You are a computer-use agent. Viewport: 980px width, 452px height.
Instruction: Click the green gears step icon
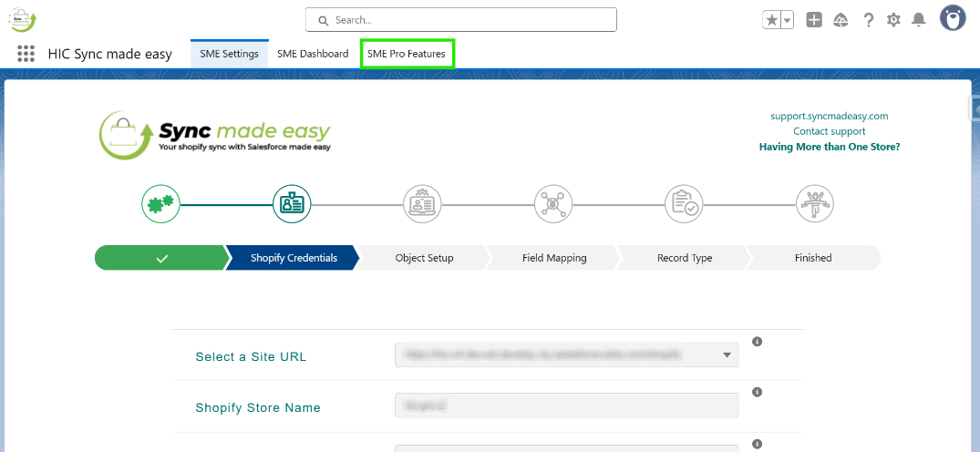click(x=161, y=204)
